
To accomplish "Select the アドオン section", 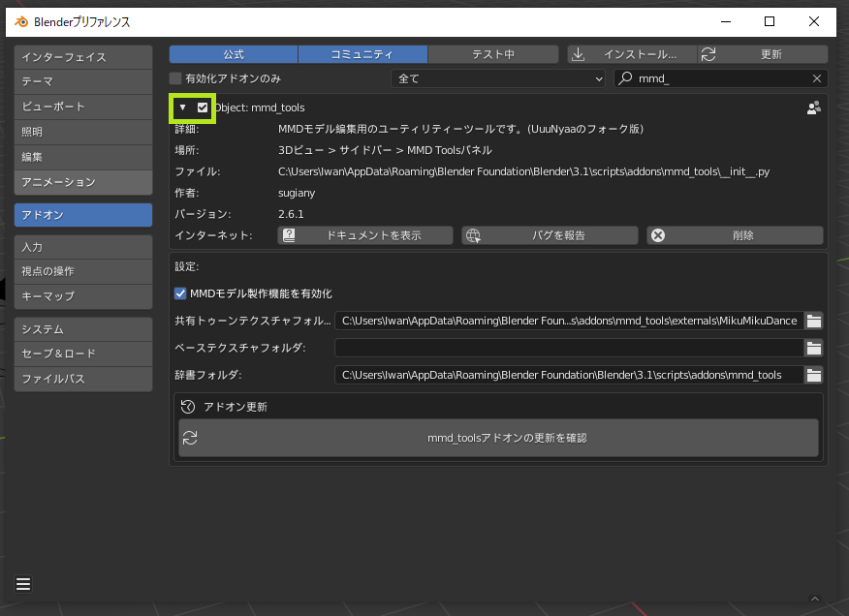I will [83, 215].
